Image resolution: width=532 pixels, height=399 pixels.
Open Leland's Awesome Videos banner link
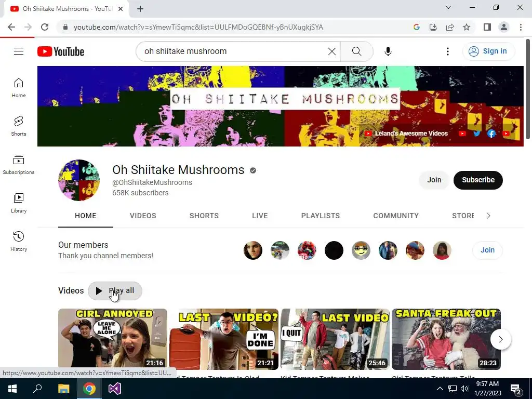tap(406, 134)
